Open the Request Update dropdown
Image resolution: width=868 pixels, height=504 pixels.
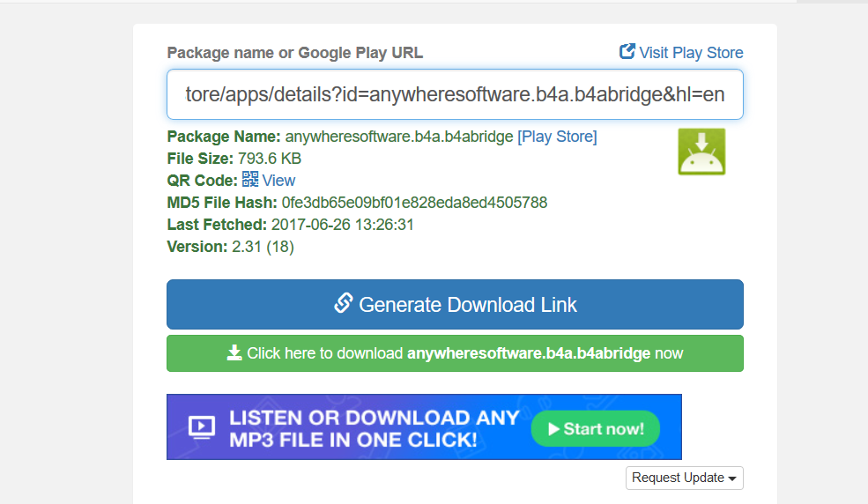684,478
